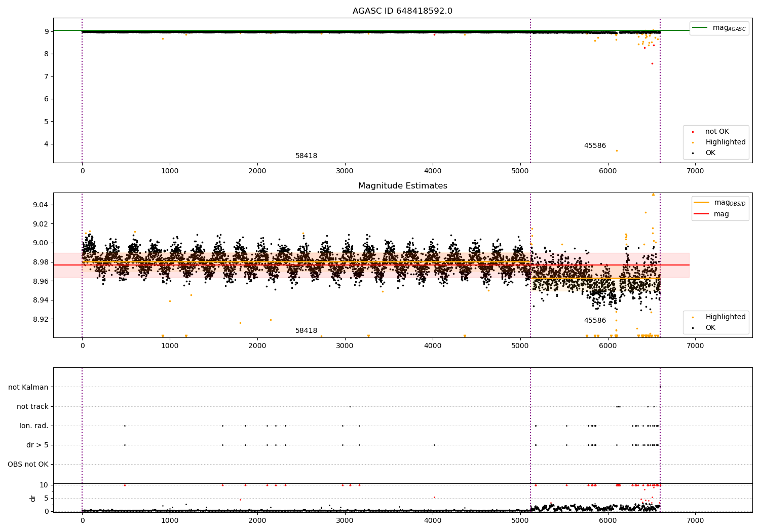The image size is (760, 532).
Task: Click the green line sample in mag AGASC legend
Action: click(x=700, y=27)
